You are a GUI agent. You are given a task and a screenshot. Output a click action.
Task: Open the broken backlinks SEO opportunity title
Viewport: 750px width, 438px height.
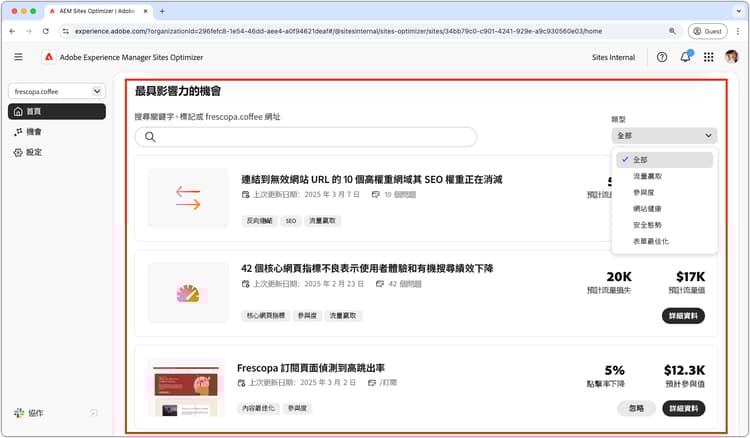click(372, 179)
